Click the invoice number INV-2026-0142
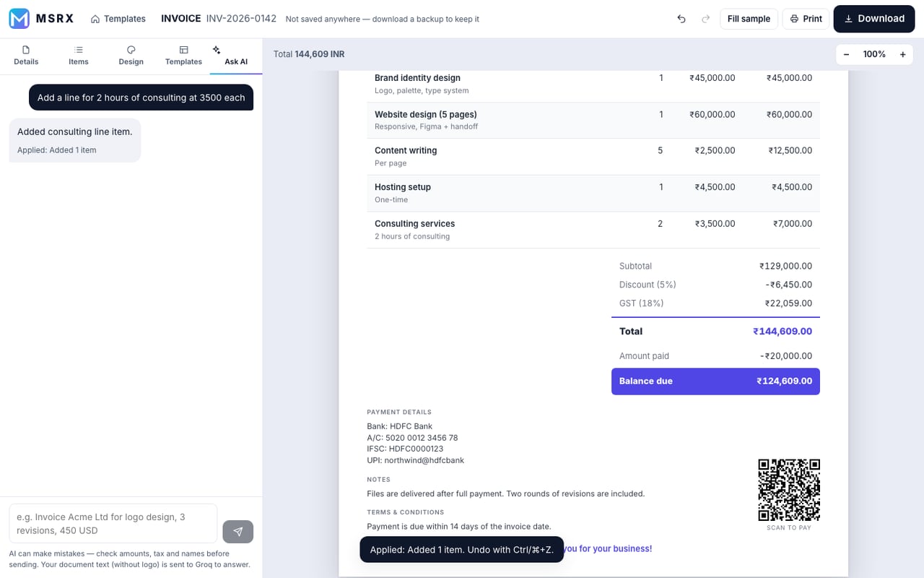The height and width of the screenshot is (578, 924). coord(241,18)
